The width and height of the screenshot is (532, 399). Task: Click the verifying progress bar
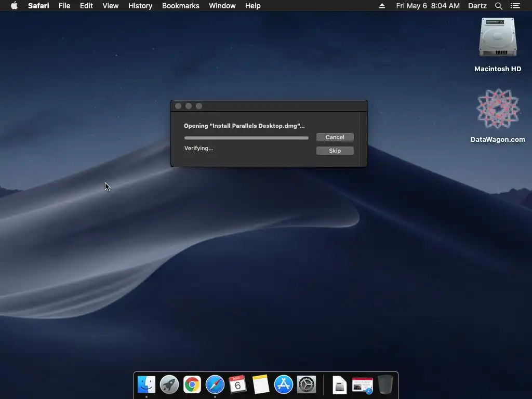246,138
